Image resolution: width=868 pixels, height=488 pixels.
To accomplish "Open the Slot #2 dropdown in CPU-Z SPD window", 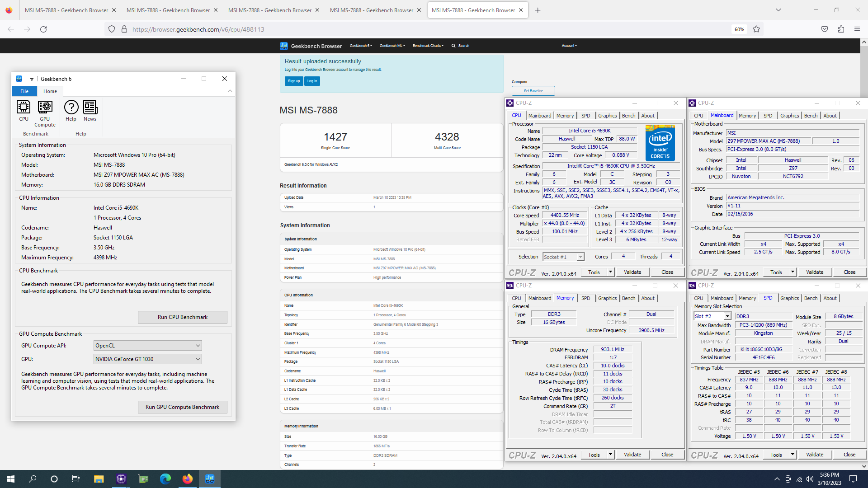I will [712, 316].
